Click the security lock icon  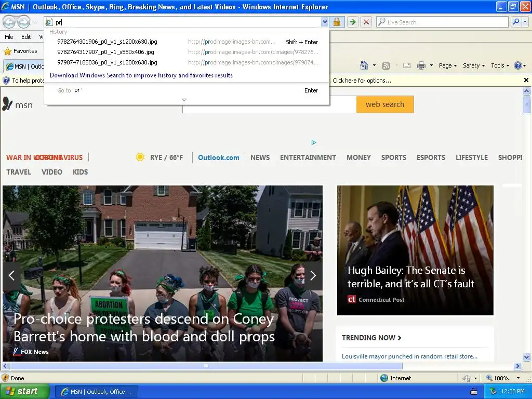[337, 22]
